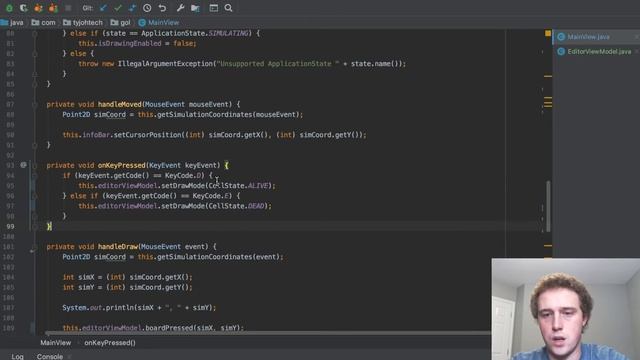The height and width of the screenshot is (360, 640).
Task: Click the green Git Commit checkmark
Action: (x=118, y=8)
